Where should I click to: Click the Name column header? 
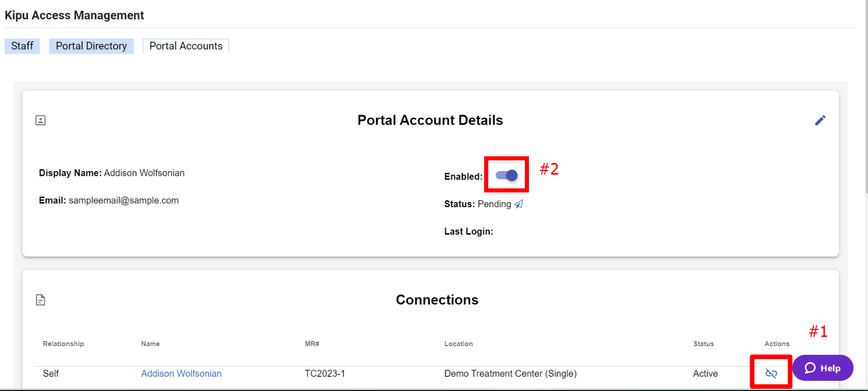point(150,344)
